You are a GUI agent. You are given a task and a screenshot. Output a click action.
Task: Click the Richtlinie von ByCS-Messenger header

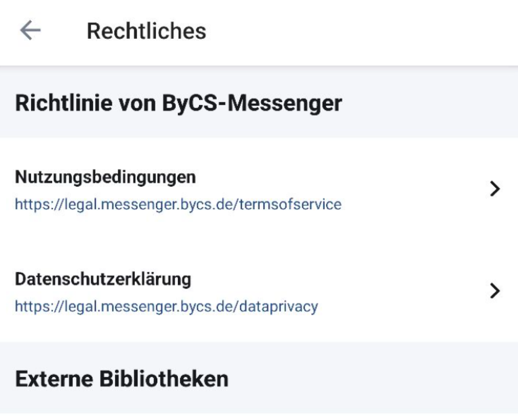178,103
